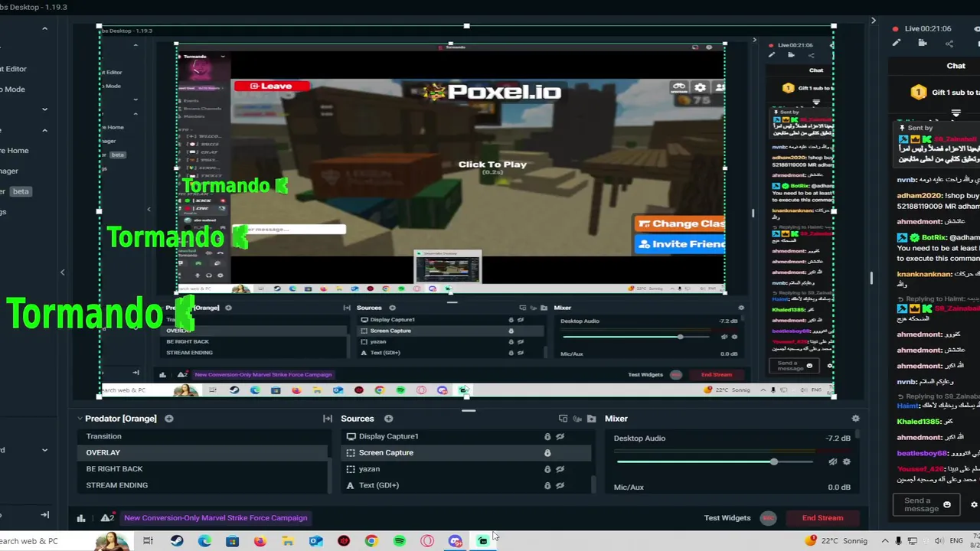
Task: Click the REC record button
Action: [x=768, y=518]
